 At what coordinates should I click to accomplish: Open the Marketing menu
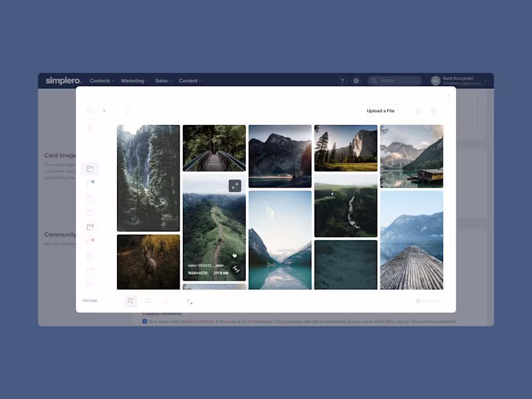point(134,80)
